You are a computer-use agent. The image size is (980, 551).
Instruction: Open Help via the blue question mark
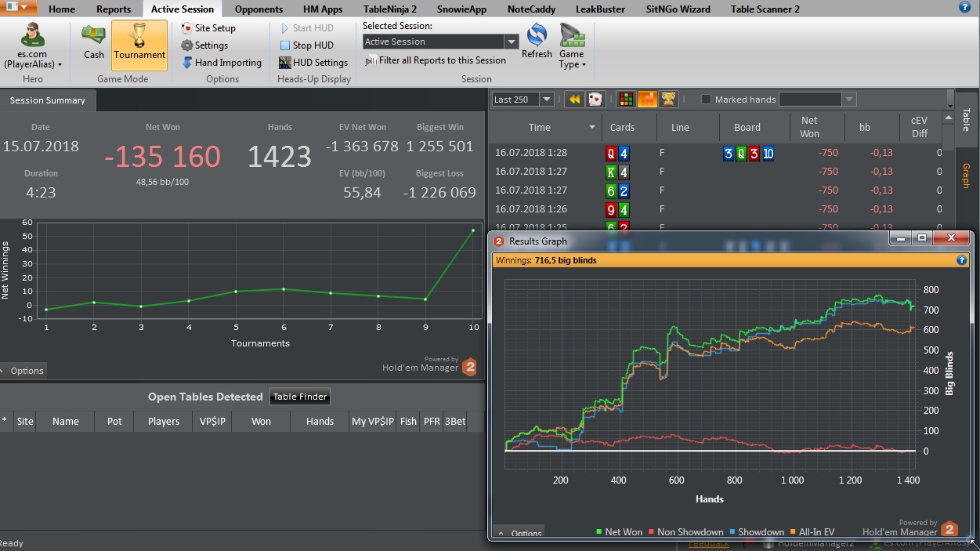coord(964,7)
